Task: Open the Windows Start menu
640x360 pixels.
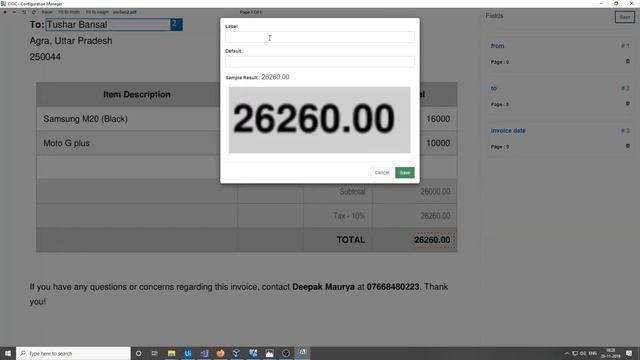Action: 8,353
